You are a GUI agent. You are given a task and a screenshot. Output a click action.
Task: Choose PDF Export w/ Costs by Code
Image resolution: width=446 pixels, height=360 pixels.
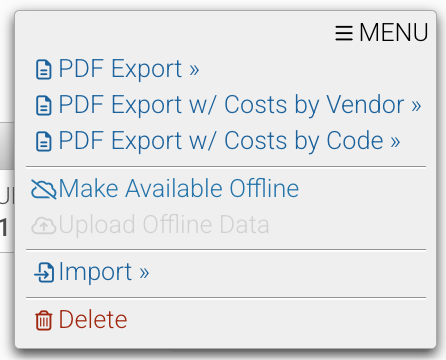pyautogui.click(x=218, y=141)
